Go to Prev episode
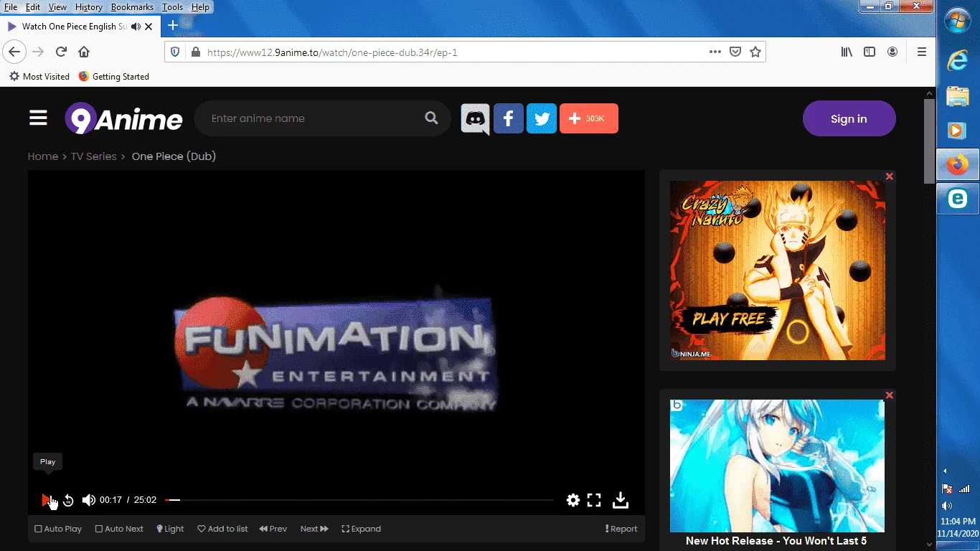The width and height of the screenshot is (980, 551). click(273, 529)
